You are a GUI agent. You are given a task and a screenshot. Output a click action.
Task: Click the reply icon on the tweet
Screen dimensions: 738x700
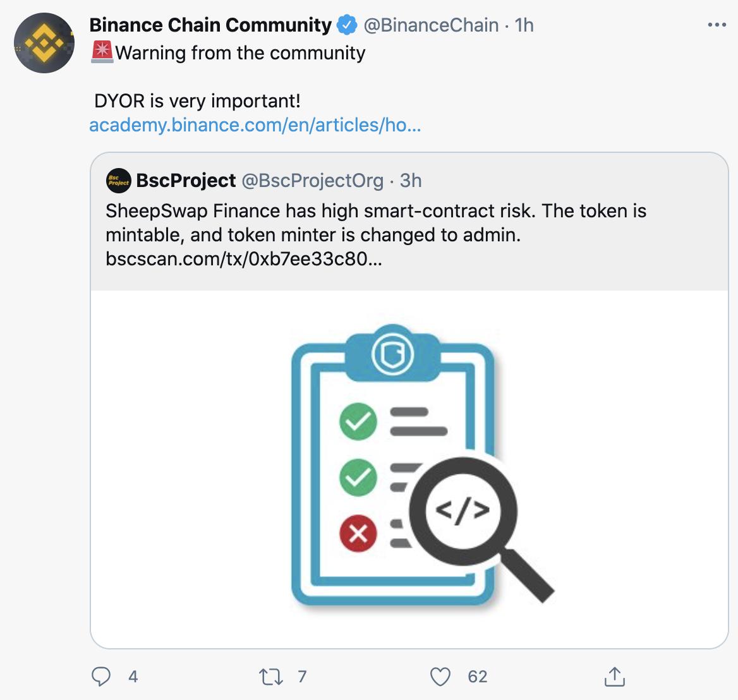[101, 676]
